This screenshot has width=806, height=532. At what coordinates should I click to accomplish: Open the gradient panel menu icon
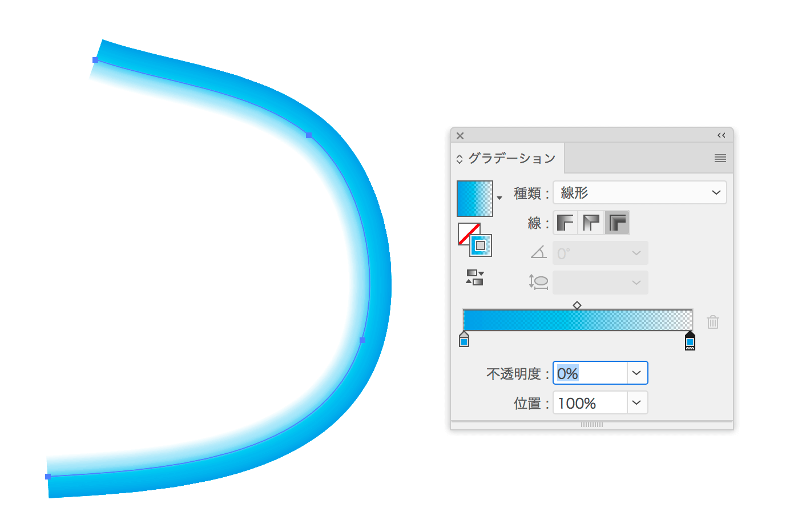(x=720, y=158)
